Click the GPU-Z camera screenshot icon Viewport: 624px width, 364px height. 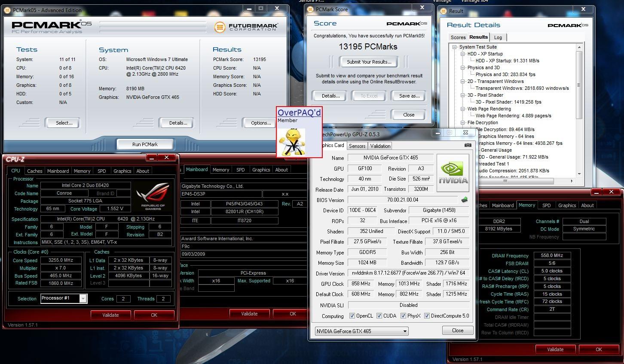pos(468,145)
